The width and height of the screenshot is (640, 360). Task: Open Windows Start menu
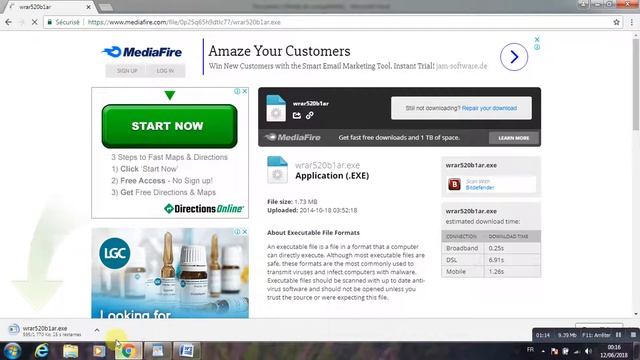click(12, 351)
